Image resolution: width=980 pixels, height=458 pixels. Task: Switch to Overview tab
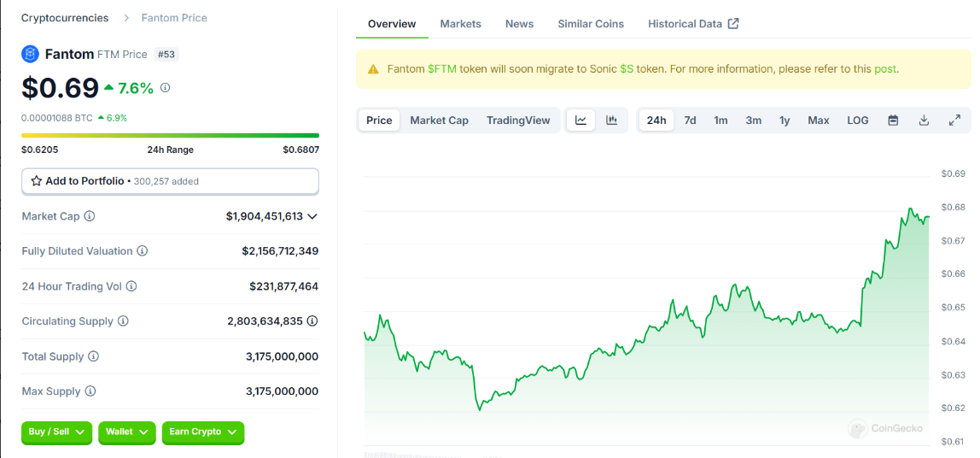pyautogui.click(x=392, y=24)
